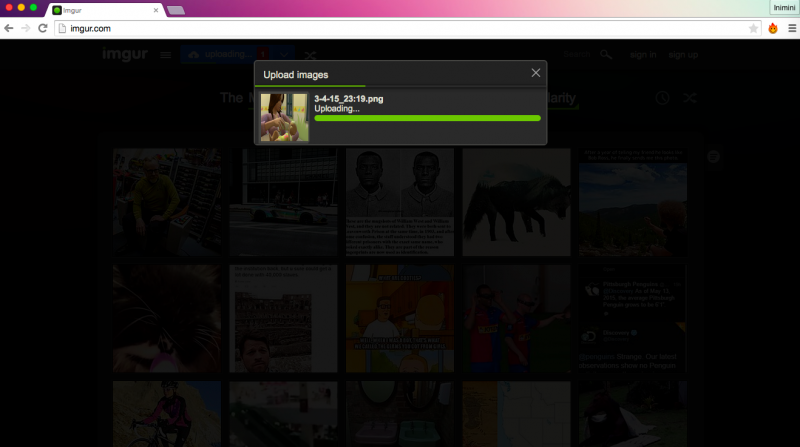
Task: Click the green upload progress bar
Action: point(428,118)
